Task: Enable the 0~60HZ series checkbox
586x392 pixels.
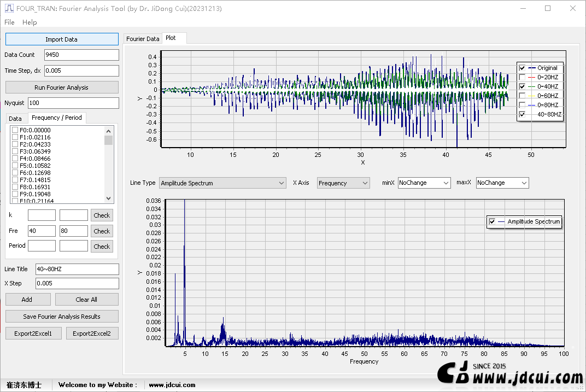Action: [522, 96]
